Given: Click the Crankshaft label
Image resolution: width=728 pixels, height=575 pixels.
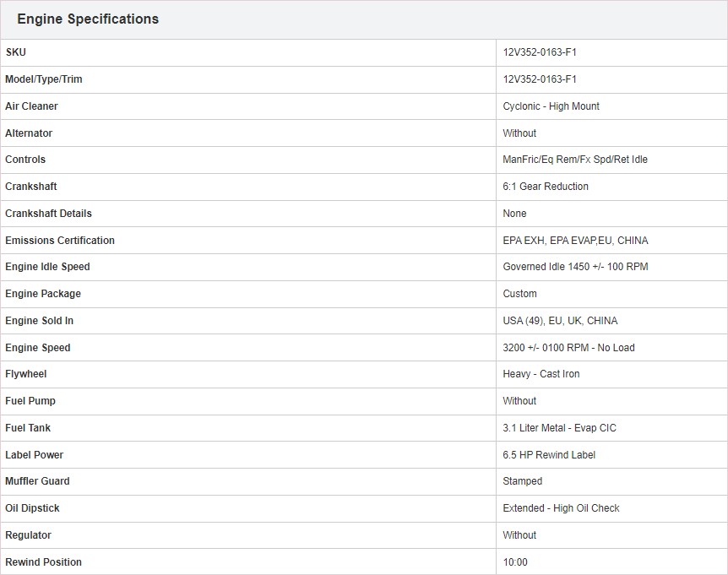Looking at the screenshot, I should 31,187.
